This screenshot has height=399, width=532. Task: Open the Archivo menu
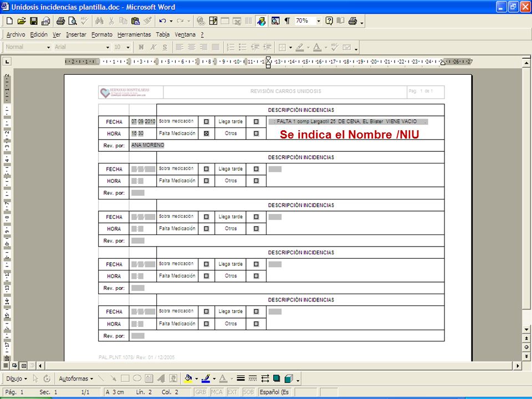click(x=16, y=34)
